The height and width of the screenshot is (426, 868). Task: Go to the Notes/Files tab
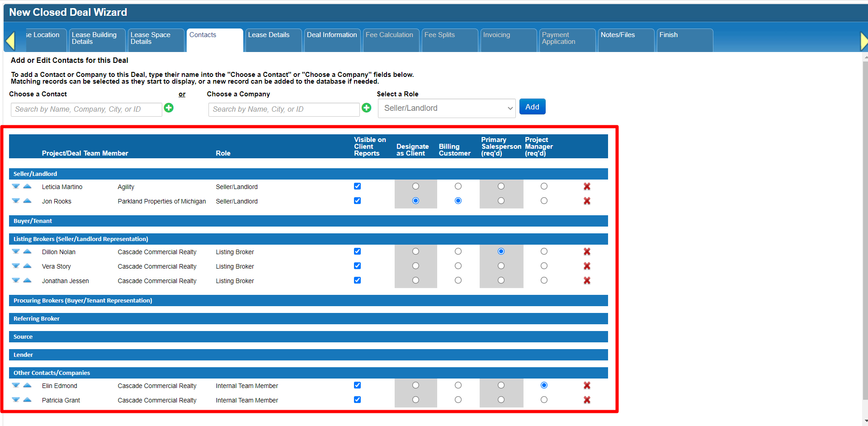[626, 40]
